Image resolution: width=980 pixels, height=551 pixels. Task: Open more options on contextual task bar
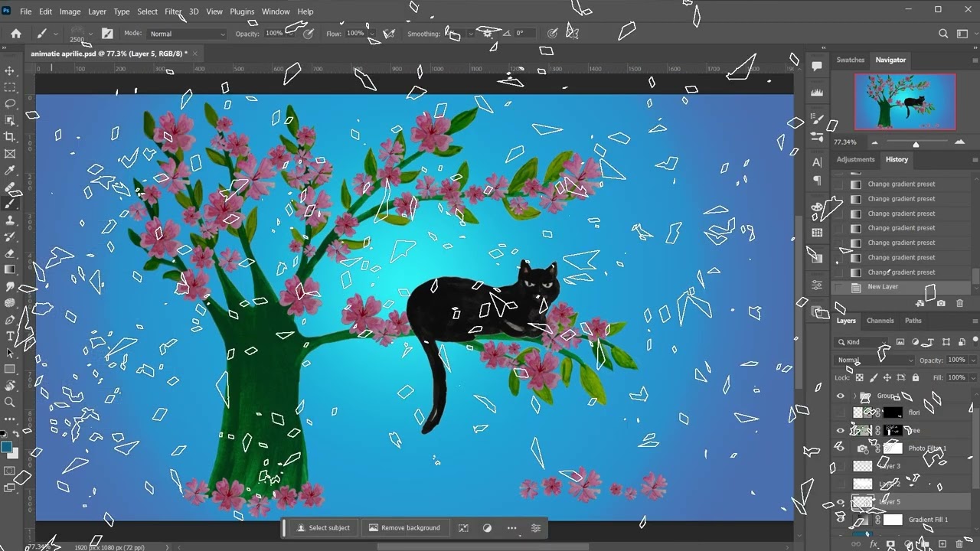[x=512, y=527]
